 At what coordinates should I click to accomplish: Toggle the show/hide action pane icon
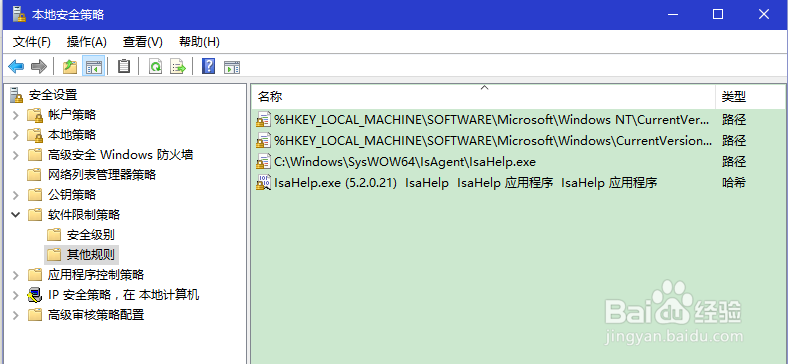tap(232, 66)
